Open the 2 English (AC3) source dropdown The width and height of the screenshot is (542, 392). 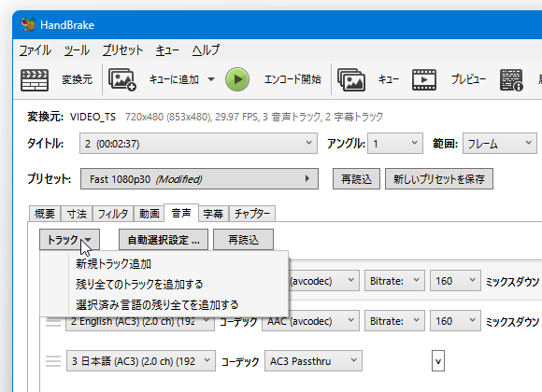[x=140, y=323]
